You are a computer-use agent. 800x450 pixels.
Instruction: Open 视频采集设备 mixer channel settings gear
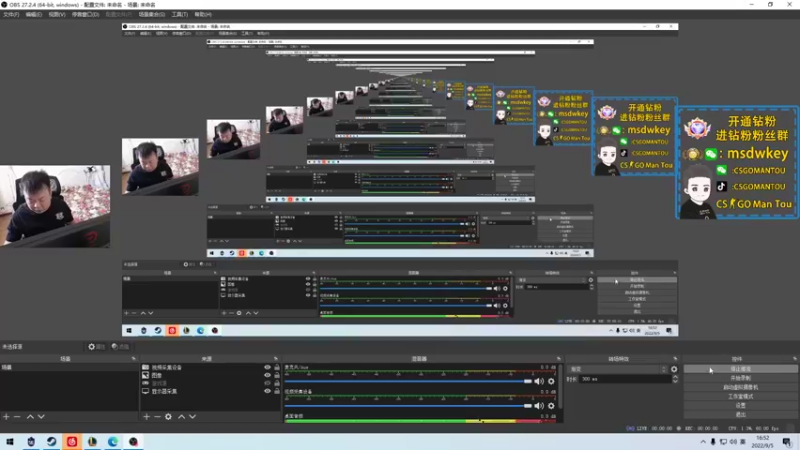tap(551, 406)
